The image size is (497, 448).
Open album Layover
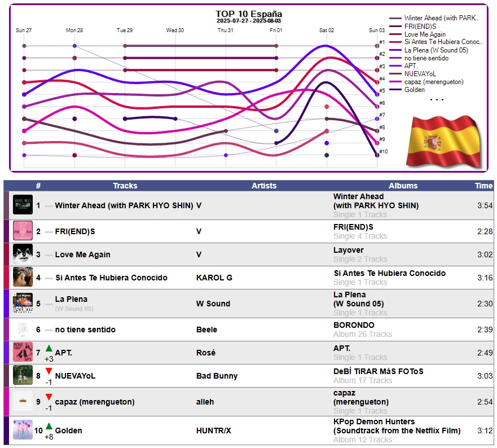click(348, 250)
